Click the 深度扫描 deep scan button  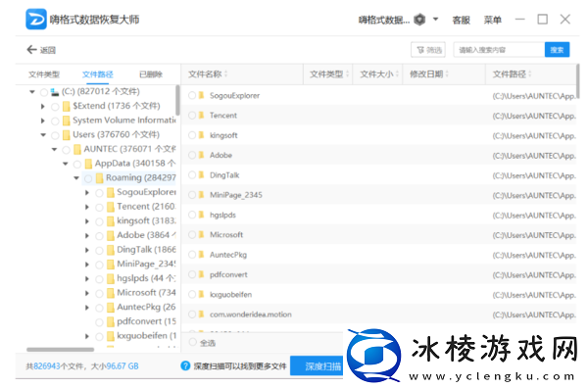click(317, 366)
